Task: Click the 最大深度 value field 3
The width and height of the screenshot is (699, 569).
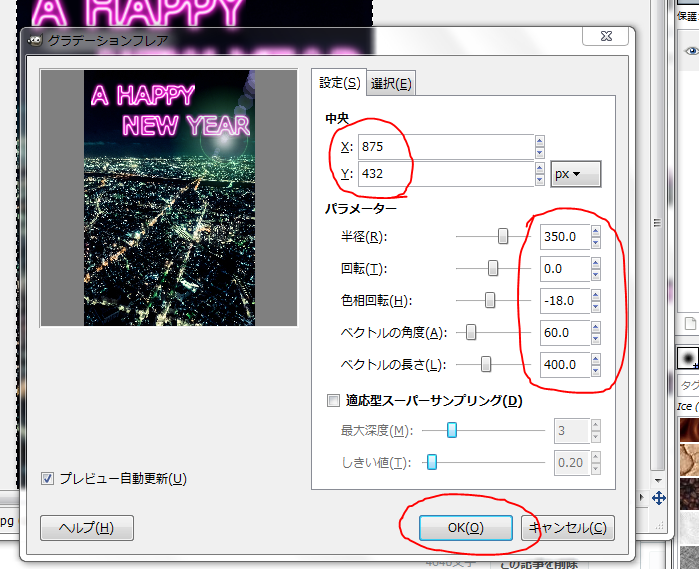Action: coord(572,431)
